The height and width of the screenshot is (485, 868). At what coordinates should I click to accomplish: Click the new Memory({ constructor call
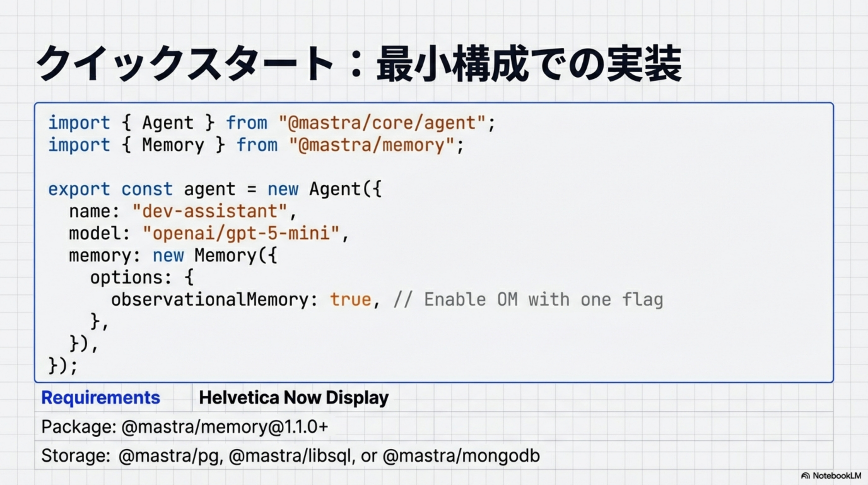coord(215,255)
